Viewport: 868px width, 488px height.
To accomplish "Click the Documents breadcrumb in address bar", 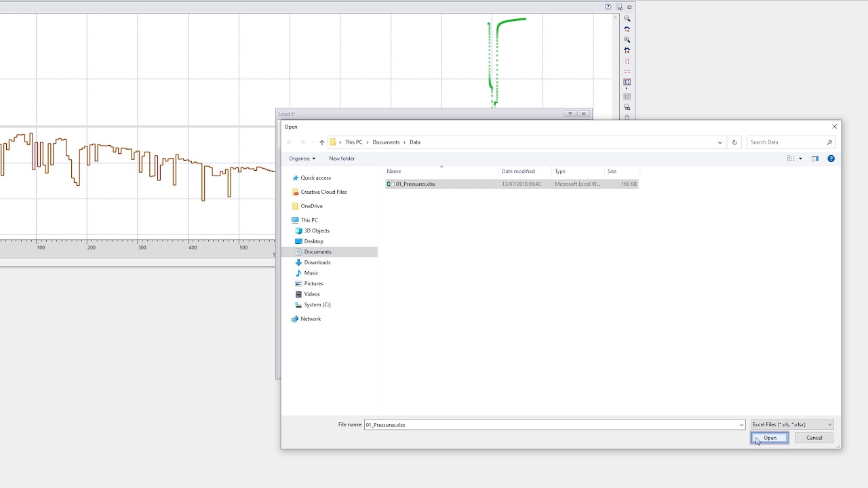I will click(386, 142).
